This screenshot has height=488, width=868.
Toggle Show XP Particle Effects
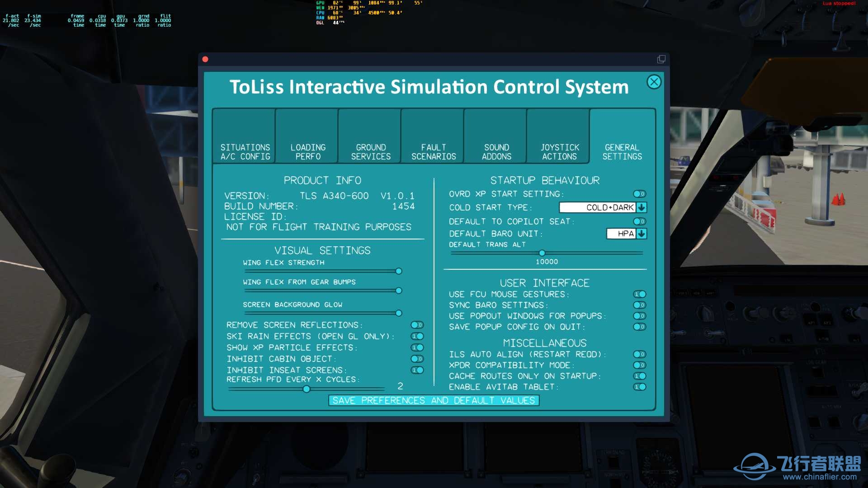click(417, 347)
